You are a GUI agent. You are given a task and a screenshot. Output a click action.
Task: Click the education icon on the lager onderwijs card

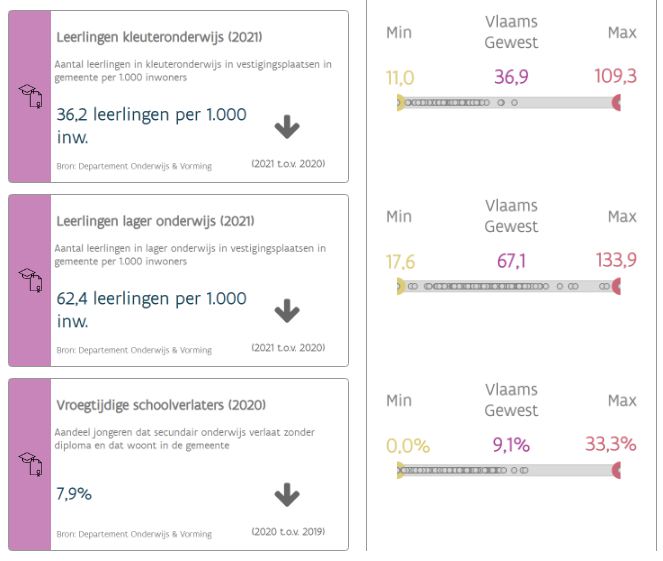[x=30, y=281]
